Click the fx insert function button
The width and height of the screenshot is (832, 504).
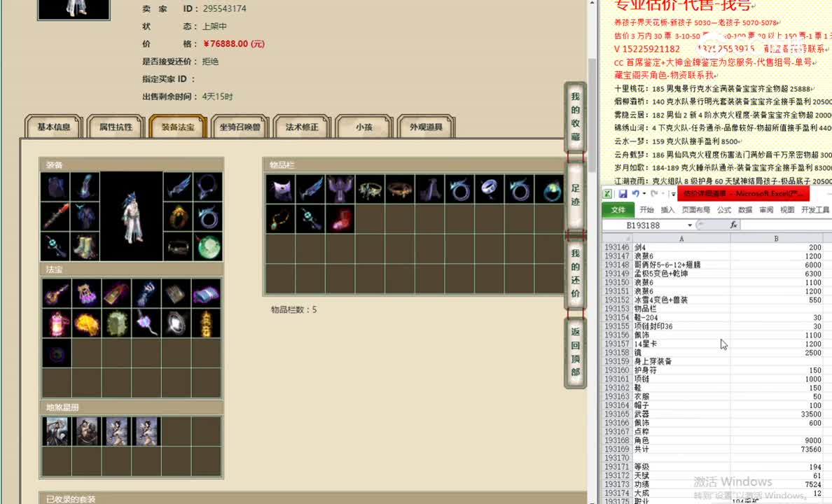point(733,225)
